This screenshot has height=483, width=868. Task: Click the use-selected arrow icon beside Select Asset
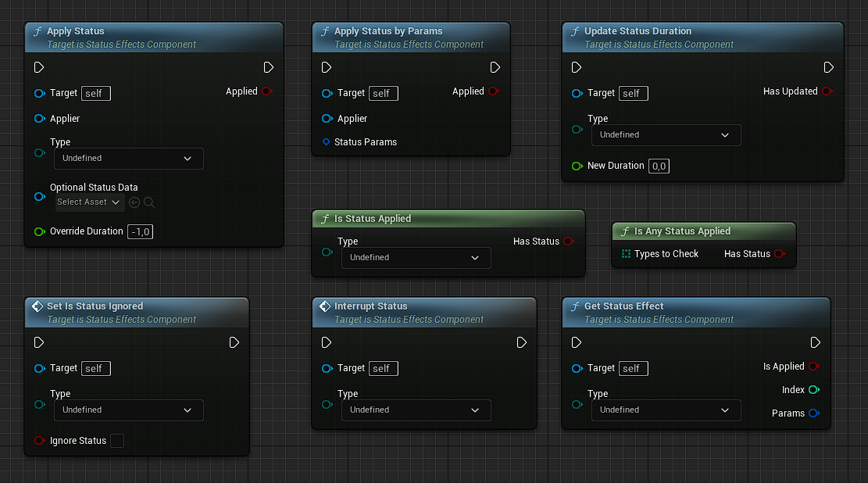(x=134, y=202)
